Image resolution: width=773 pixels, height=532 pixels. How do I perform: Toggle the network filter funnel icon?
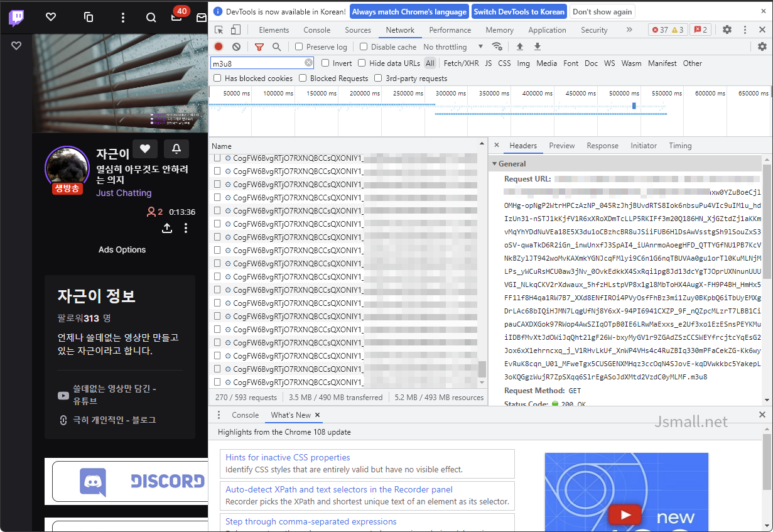tap(259, 46)
